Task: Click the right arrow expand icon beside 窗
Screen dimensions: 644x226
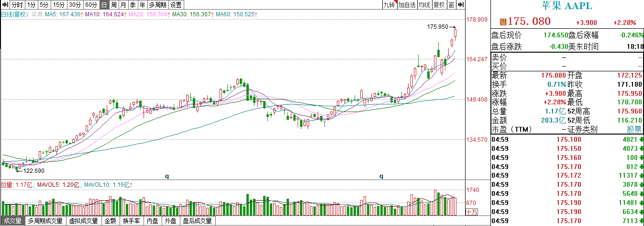Action: click(460, 5)
